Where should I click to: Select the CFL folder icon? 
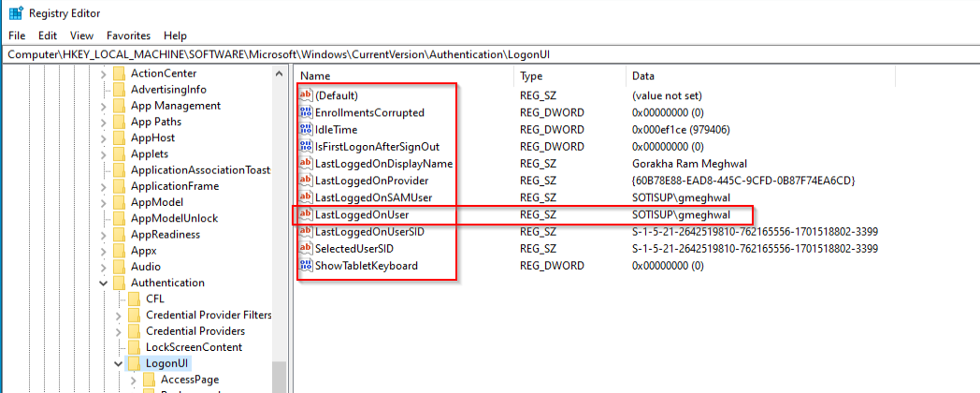point(134,298)
